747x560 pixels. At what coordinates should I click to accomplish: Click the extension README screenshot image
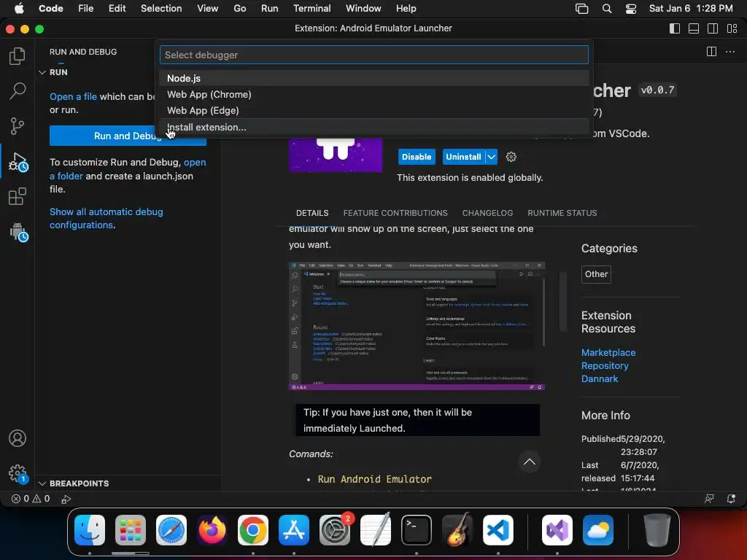(x=417, y=326)
